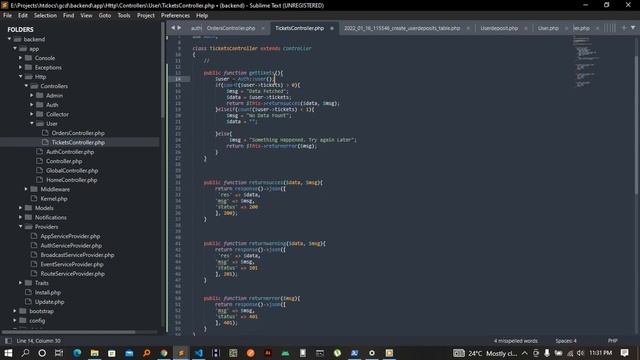640x360 pixels.
Task: Expand the Middleware folder
Action: (26, 189)
